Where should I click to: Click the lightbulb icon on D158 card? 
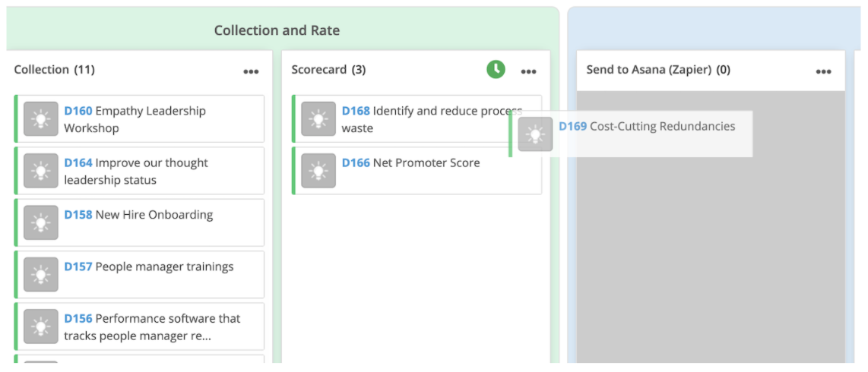pyautogui.click(x=41, y=222)
